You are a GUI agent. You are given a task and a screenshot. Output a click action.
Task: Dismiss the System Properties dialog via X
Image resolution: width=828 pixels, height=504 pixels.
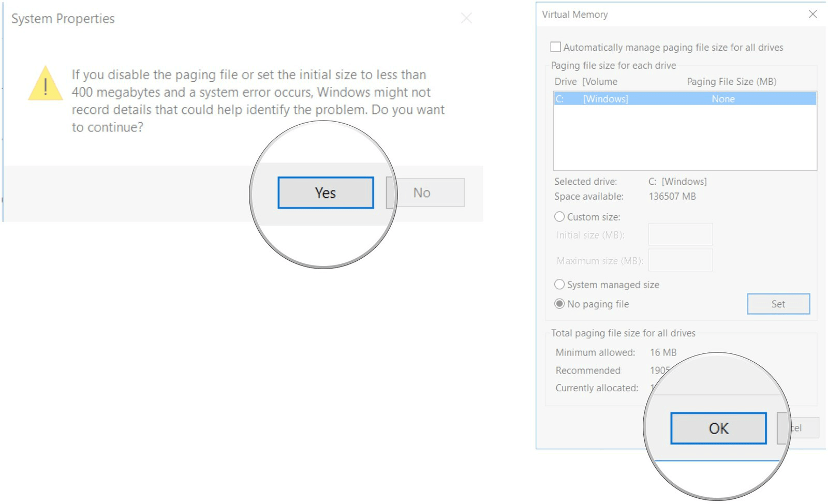[466, 18]
